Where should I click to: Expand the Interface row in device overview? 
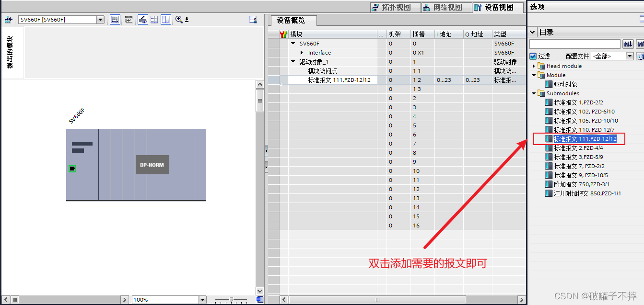tap(302, 53)
